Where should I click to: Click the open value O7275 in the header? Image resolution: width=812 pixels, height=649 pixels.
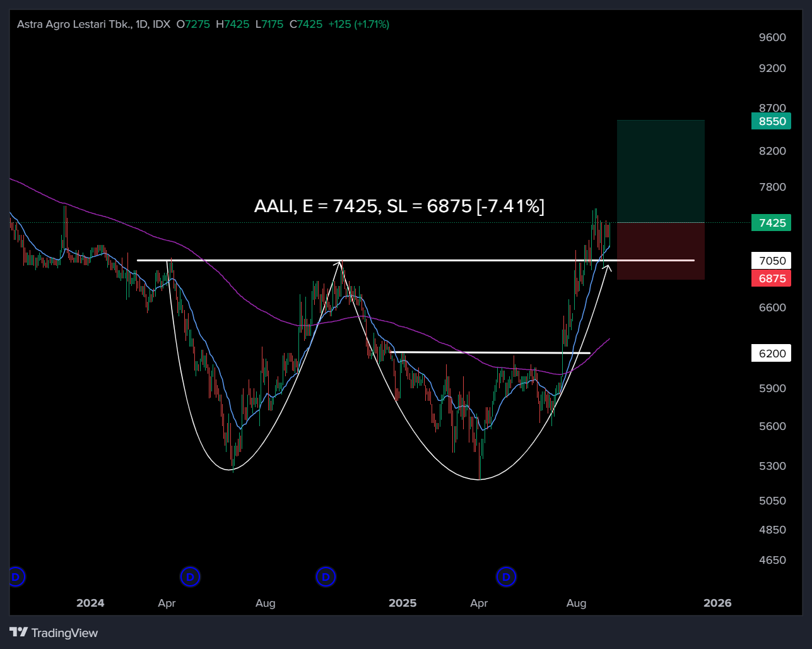(x=193, y=24)
